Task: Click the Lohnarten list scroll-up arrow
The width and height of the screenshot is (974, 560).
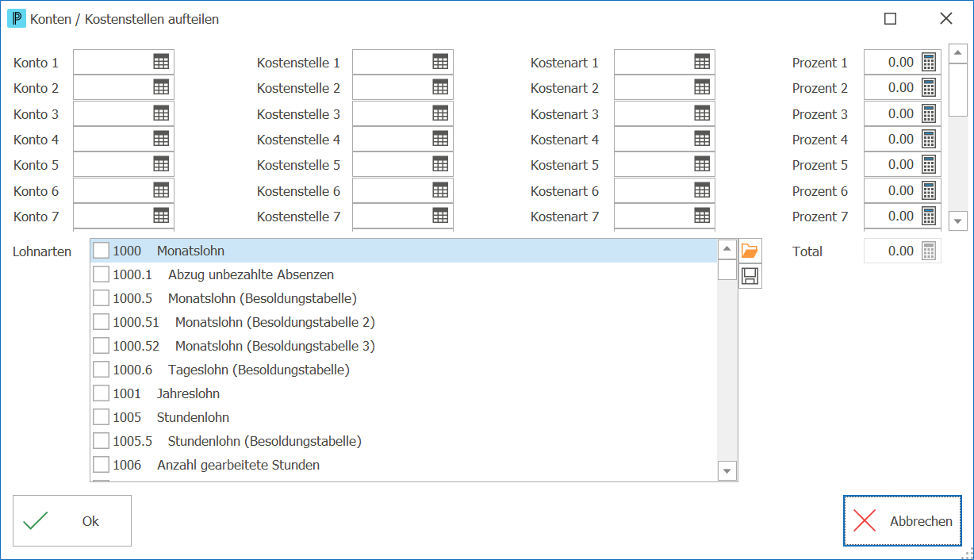Action: [x=727, y=249]
